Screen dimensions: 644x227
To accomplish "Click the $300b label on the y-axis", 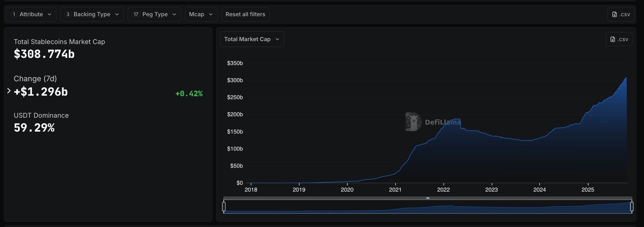I will click(235, 80).
